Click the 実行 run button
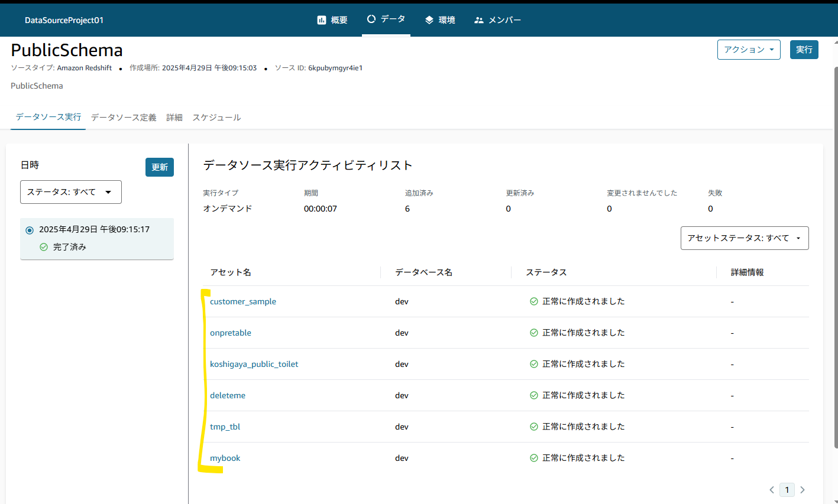This screenshot has height=504, width=838. point(804,50)
